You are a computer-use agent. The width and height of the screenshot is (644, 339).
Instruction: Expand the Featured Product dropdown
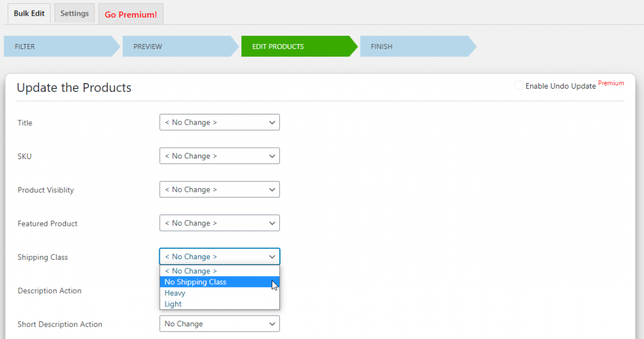click(219, 223)
